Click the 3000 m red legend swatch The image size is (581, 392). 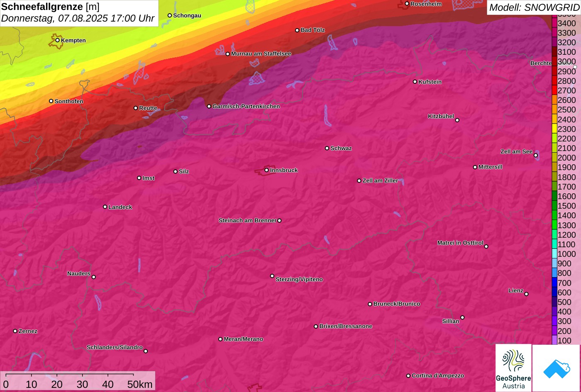[554, 61]
